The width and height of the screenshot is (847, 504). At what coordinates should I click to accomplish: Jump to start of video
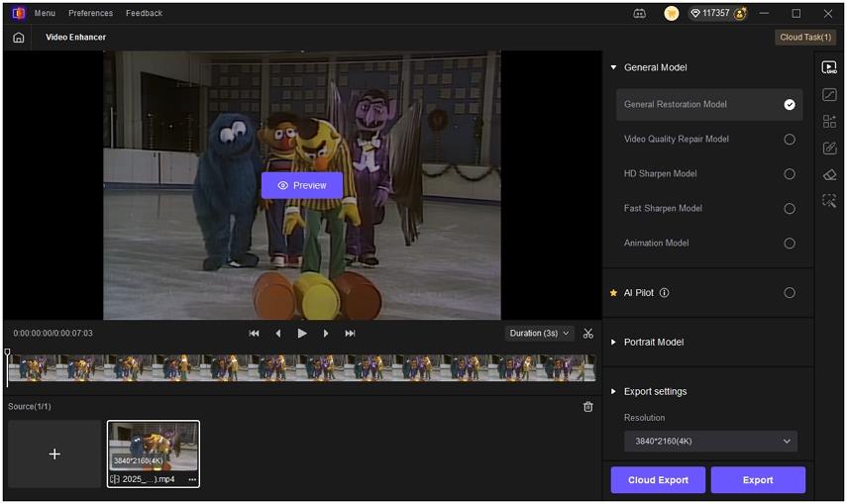pos(254,334)
